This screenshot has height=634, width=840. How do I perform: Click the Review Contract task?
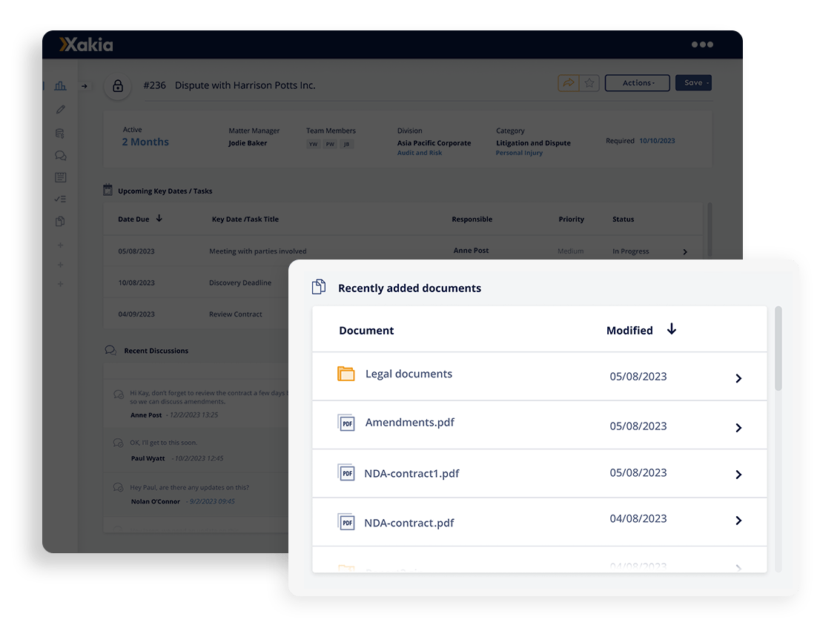[236, 314]
